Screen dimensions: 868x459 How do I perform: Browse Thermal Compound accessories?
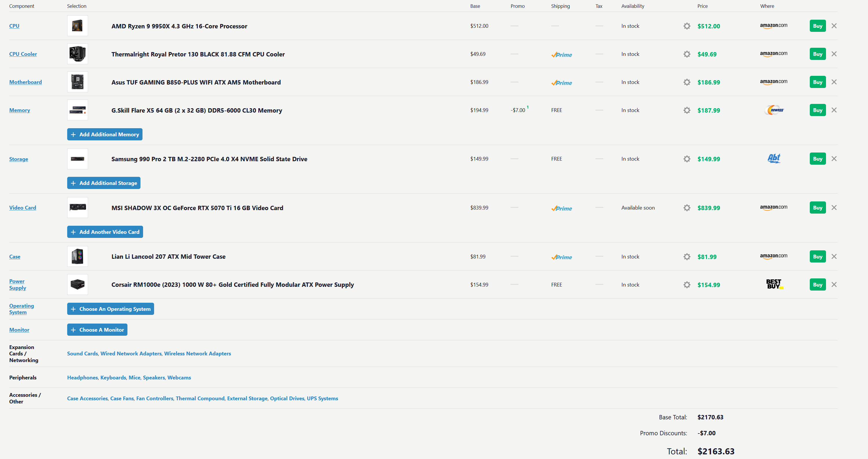tap(200, 399)
